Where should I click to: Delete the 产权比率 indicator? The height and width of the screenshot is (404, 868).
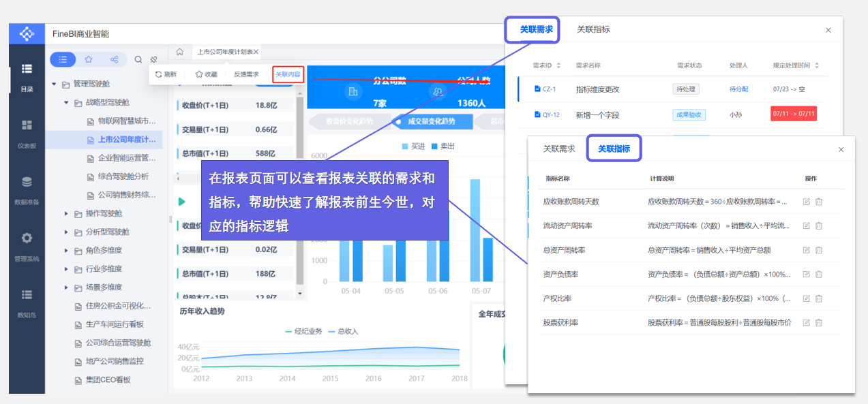[819, 298]
